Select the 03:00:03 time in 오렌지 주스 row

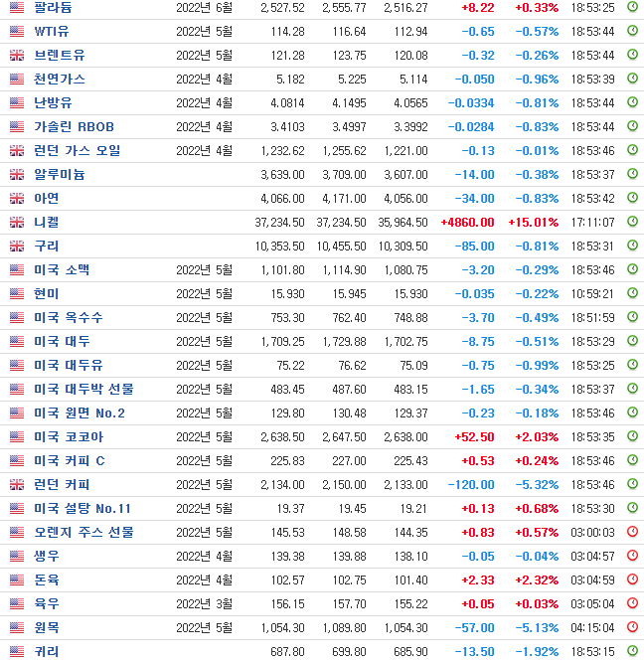tap(592, 533)
